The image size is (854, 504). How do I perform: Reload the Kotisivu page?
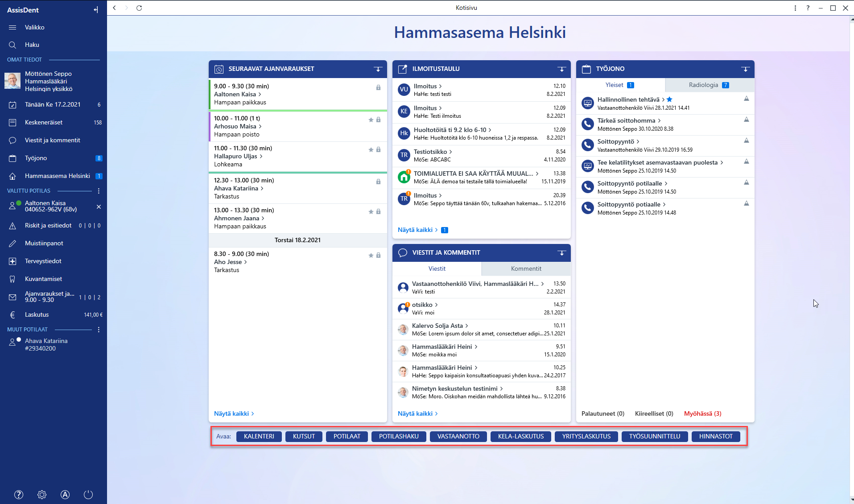[x=139, y=8]
